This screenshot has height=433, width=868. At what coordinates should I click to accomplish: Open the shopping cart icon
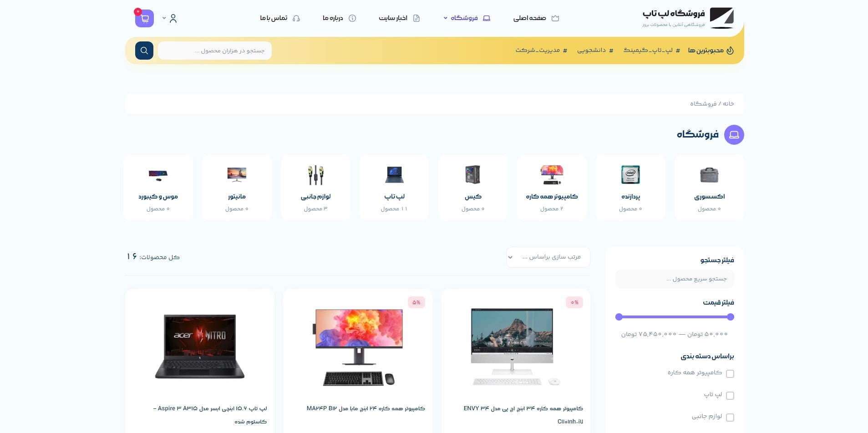point(144,19)
